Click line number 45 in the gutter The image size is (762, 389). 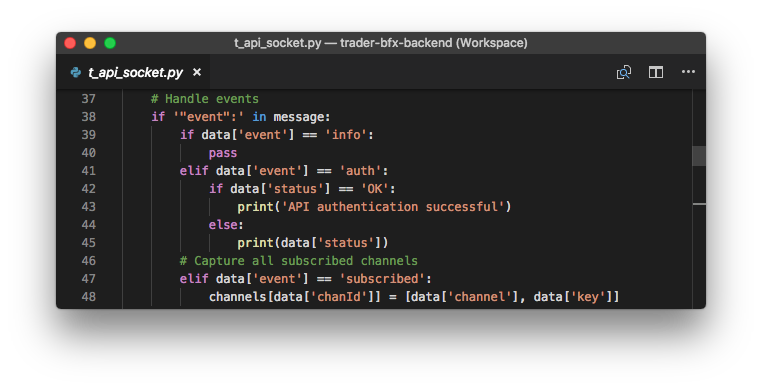[x=88, y=243]
